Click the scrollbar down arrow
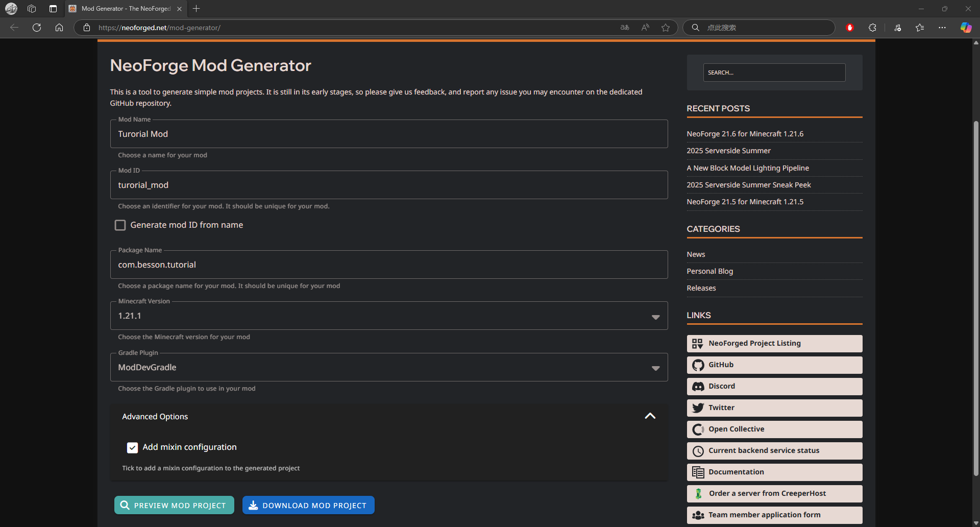This screenshot has width=980, height=527. pyautogui.click(x=976, y=523)
